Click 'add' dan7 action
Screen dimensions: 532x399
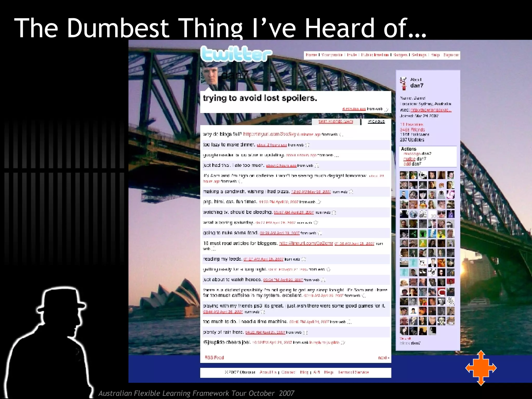407,164
